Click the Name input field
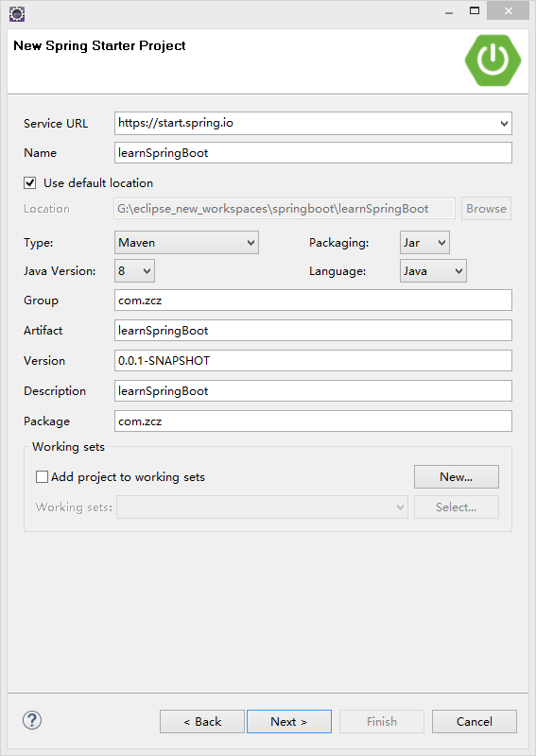This screenshot has height=756, width=536. [313, 153]
